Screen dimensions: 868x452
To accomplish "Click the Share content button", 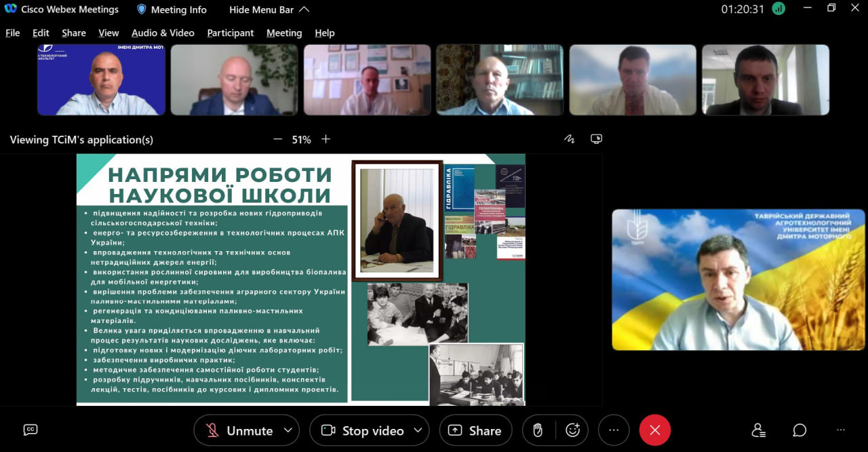I will [475, 430].
